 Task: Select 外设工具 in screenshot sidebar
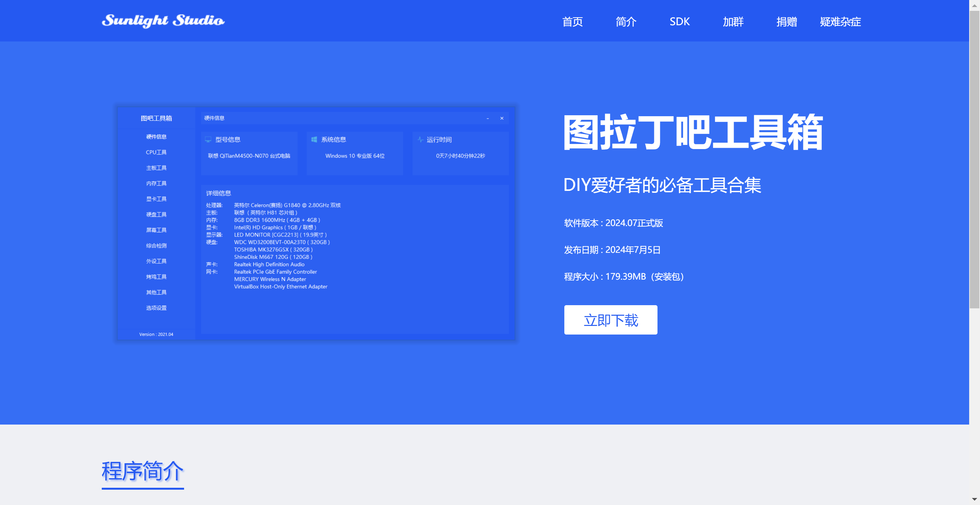(156, 261)
